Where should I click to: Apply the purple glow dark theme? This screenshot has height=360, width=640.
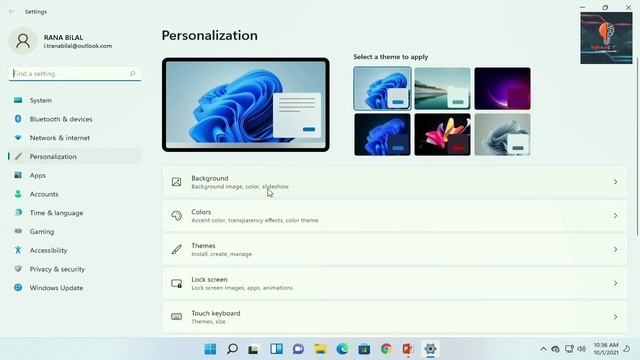click(x=502, y=89)
